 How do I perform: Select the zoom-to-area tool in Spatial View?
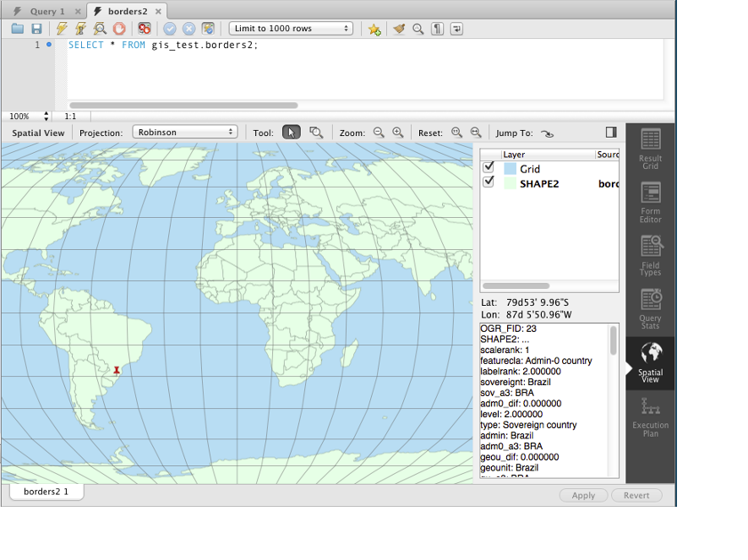[316, 133]
